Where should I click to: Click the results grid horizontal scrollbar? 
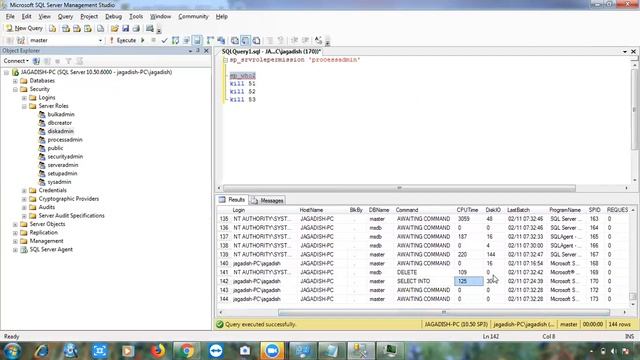444,312
